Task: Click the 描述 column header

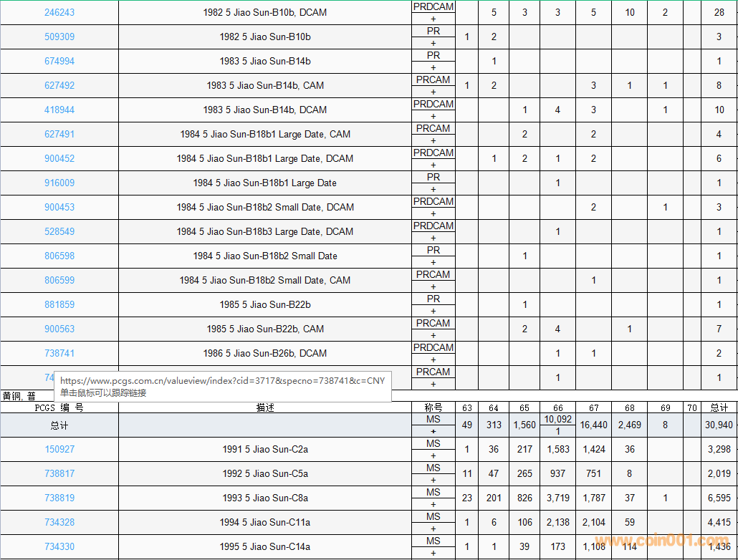Action: (x=265, y=407)
